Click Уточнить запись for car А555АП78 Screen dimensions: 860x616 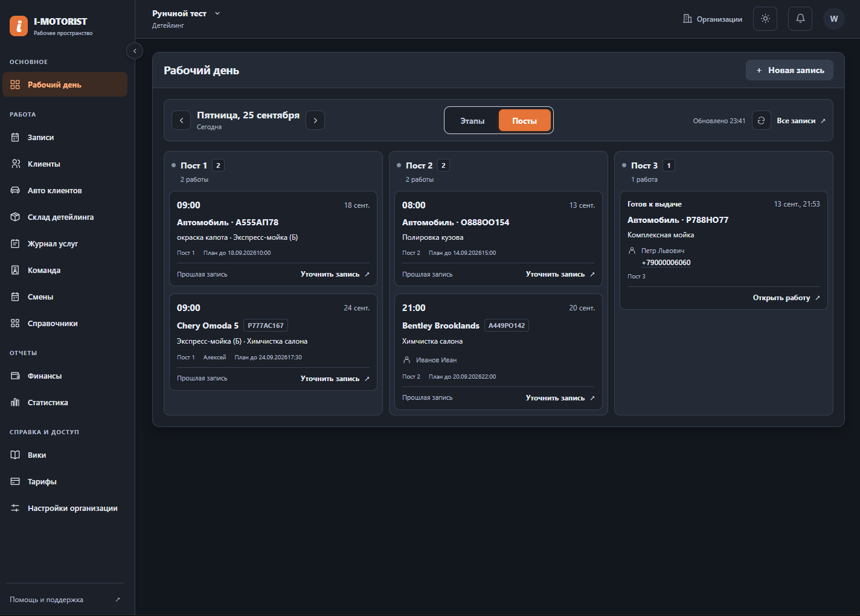(x=335, y=274)
